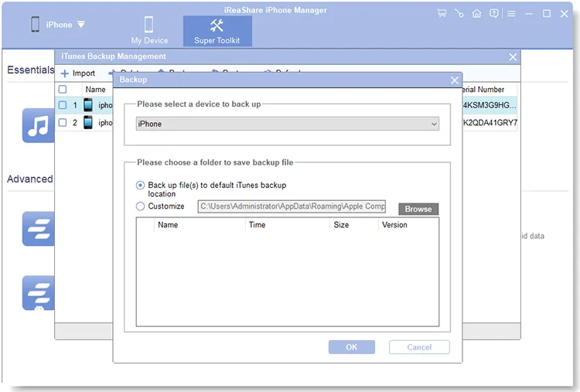Click the Cancel button in Backup dialog
Viewport: 580px width, 392px height.
point(419,347)
